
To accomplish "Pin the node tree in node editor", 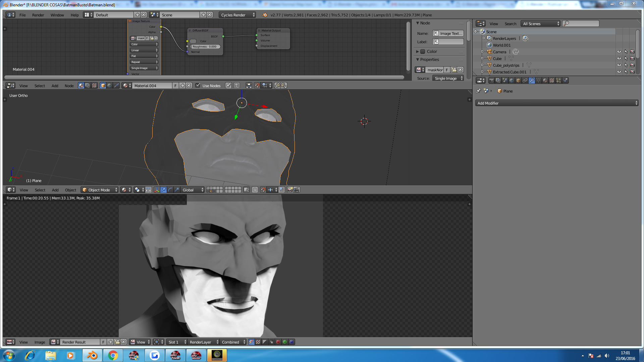I will click(228, 85).
